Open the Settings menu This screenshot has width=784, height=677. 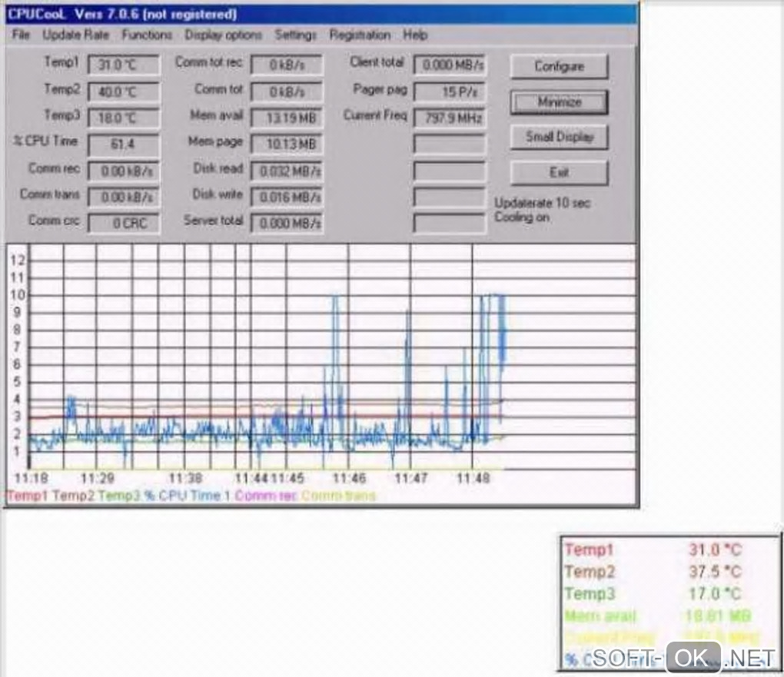(295, 35)
